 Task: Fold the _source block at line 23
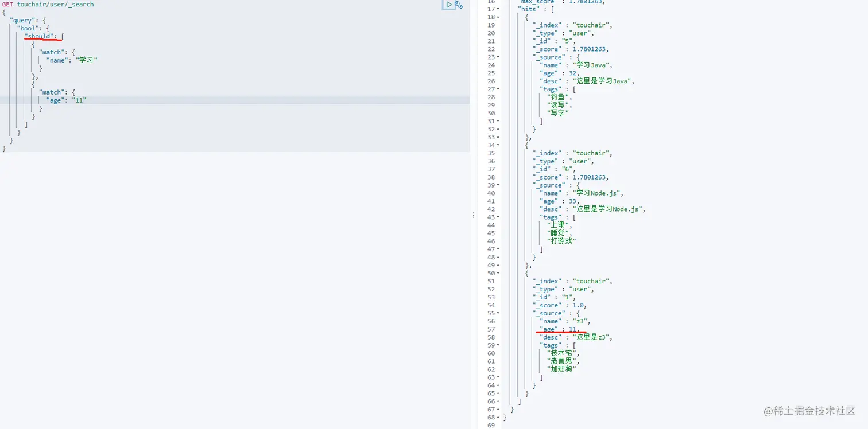pos(498,57)
